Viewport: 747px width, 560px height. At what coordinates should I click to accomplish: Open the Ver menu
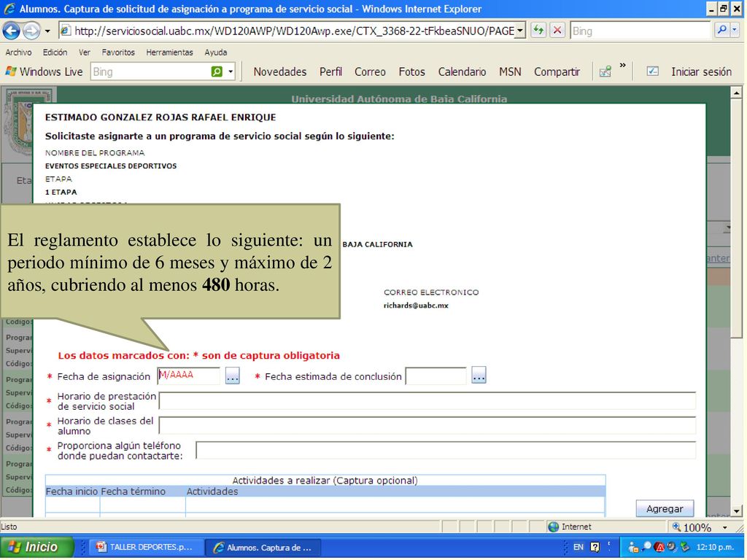click(x=85, y=52)
